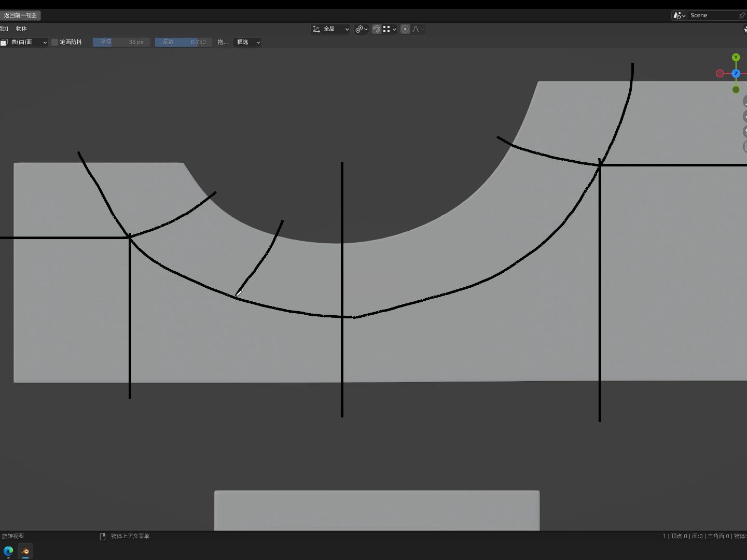Click the surface placement cube icon
The image size is (747, 560).
click(4, 43)
